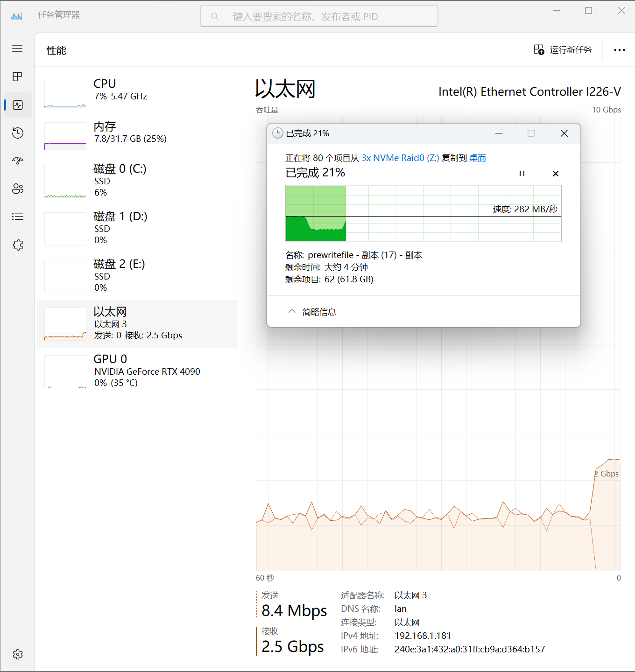Open the hamburger navigation menu
The height and width of the screenshot is (672, 635).
click(x=17, y=49)
